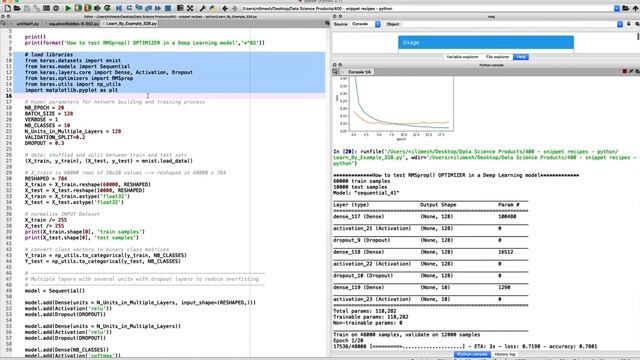640x360 pixels.
Task: Open the Variable explorer tab
Action: (x=462, y=57)
